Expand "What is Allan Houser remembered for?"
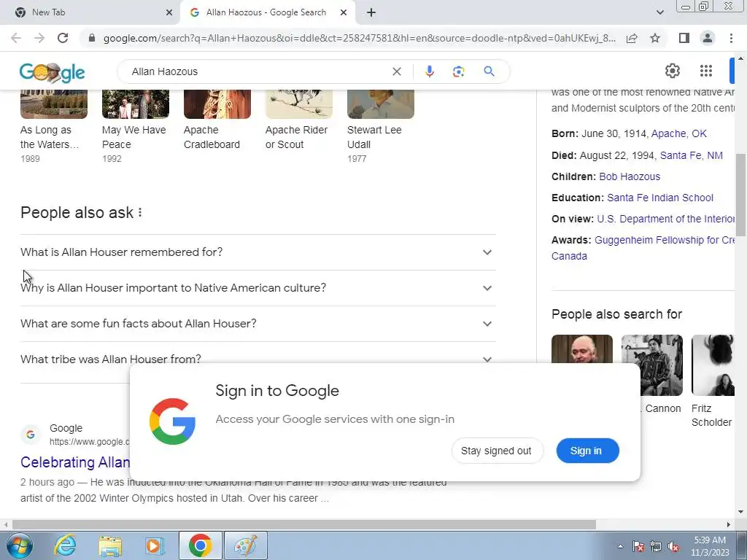Image resolution: width=747 pixels, height=560 pixels. [258, 252]
